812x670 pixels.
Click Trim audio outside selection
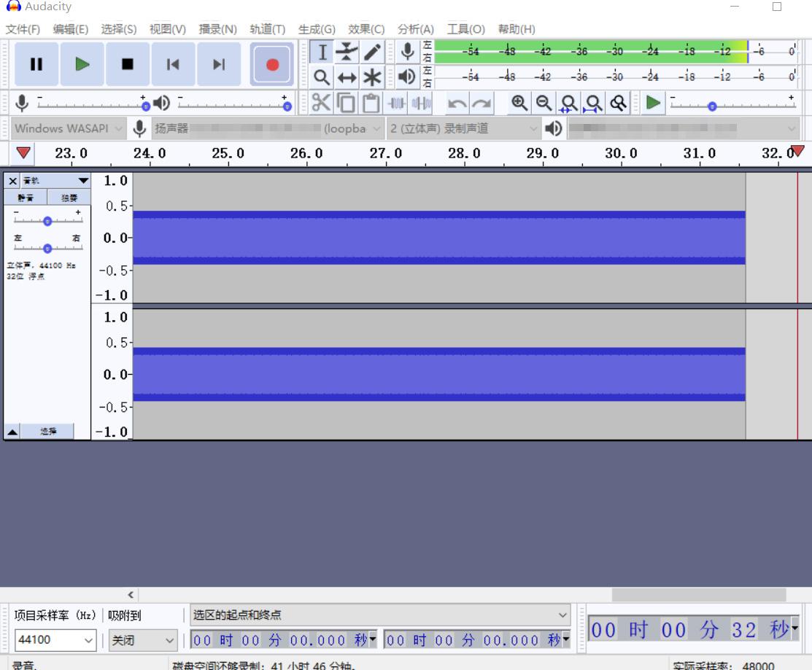click(x=397, y=103)
